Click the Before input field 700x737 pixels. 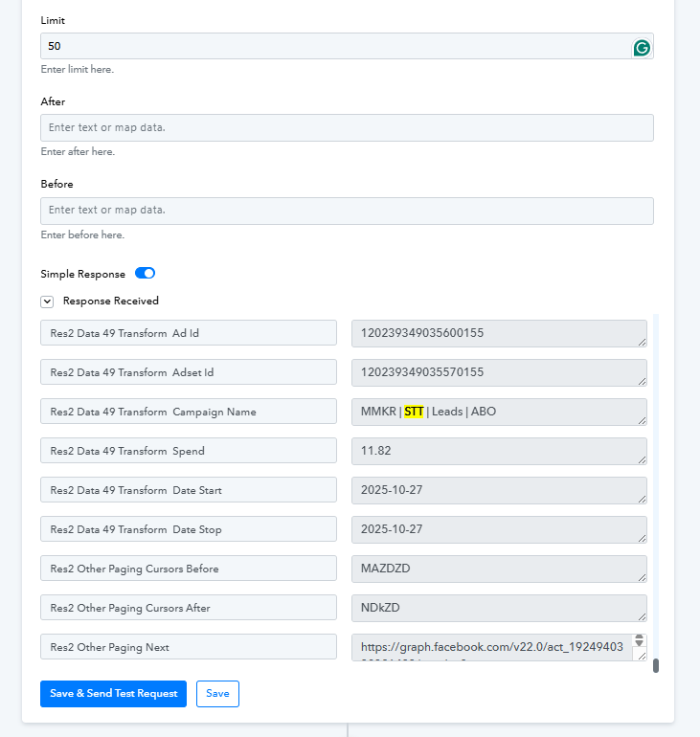click(347, 211)
